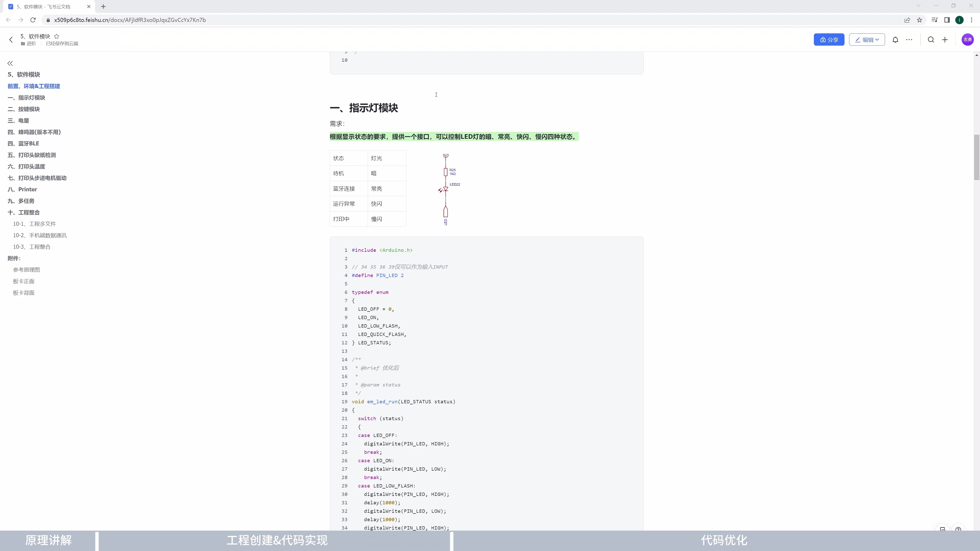Create new document with plus icon
980x551 pixels.
point(945,40)
